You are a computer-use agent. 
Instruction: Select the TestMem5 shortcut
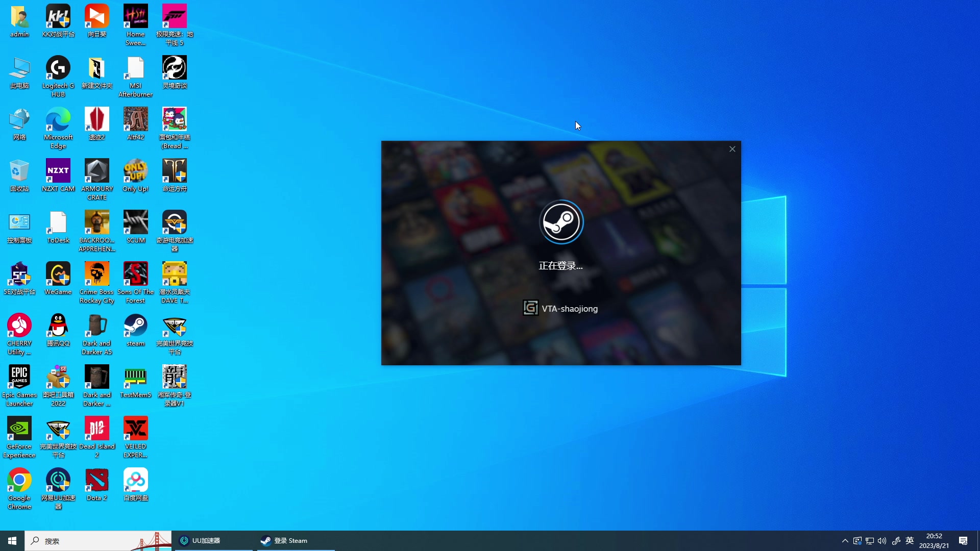click(x=136, y=382)
